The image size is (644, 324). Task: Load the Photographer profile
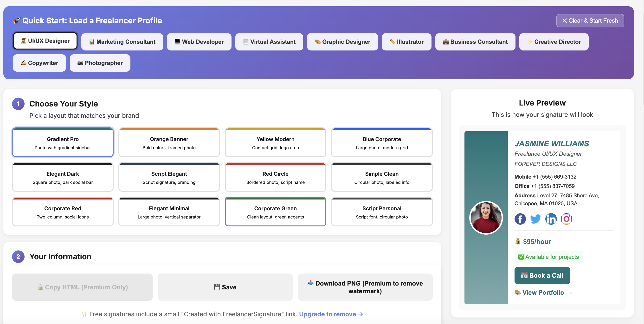click(x=100, y=63)
